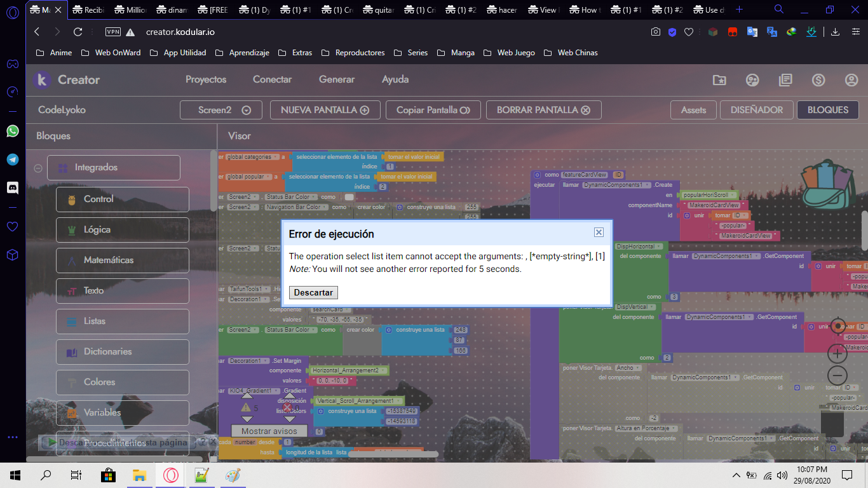Open the Vertical_Scroll_Arrangement1 block dropdown
Viewport: 868px width, 488px height.
[400, 401]
